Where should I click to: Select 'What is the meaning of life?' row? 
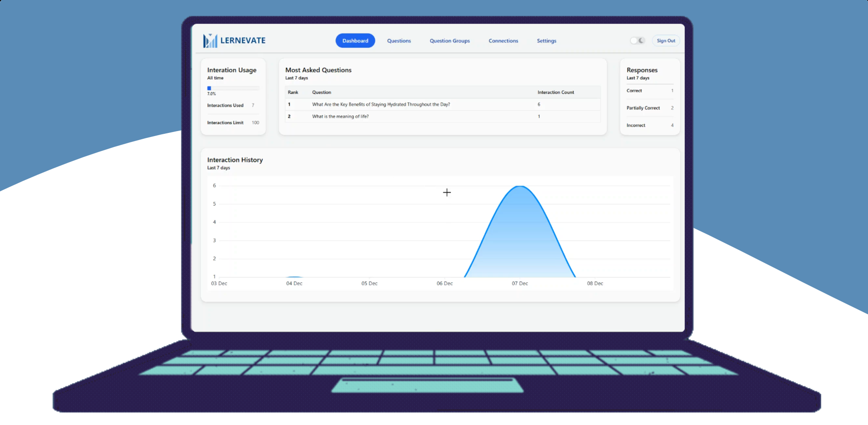pos(443,117)
